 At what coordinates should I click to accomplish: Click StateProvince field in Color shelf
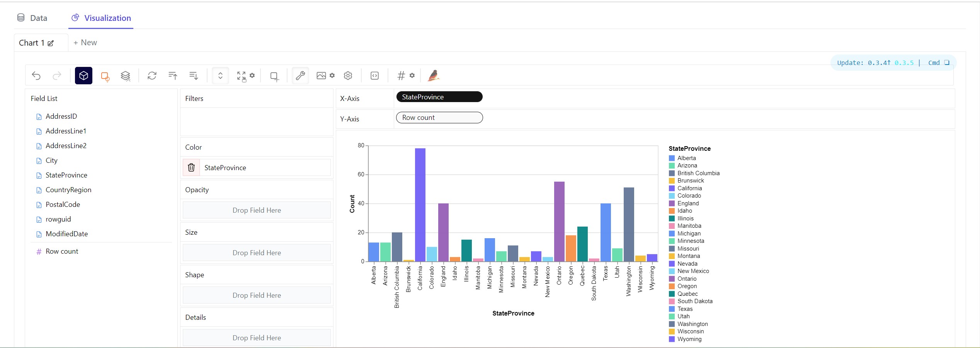pos(265,167)
